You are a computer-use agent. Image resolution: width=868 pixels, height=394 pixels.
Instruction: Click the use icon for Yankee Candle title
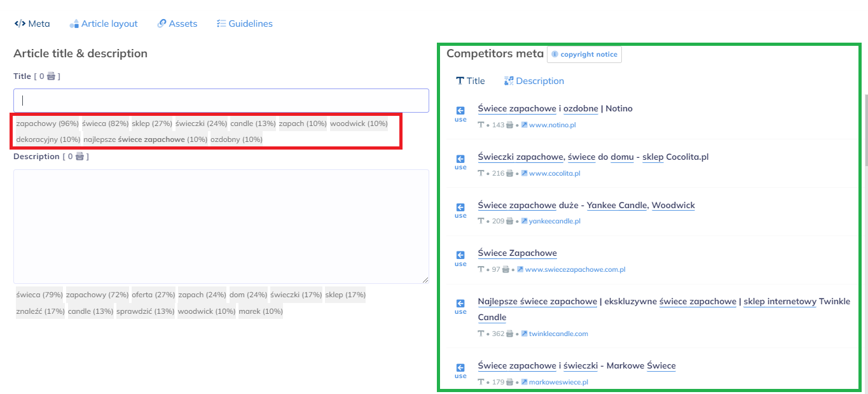(x=460, y=208)
